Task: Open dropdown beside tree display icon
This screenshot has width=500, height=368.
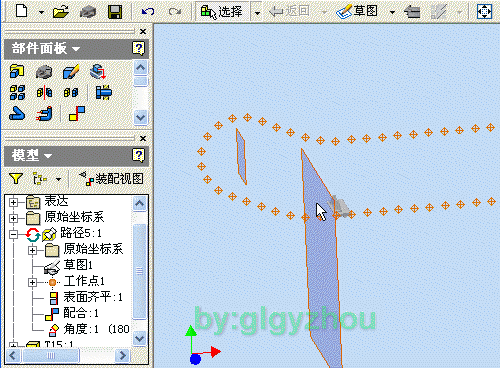Action: pos(58,179)
